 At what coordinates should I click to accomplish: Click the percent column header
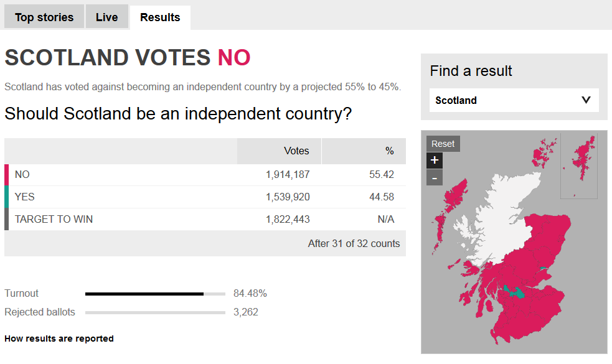click(364, 151)
